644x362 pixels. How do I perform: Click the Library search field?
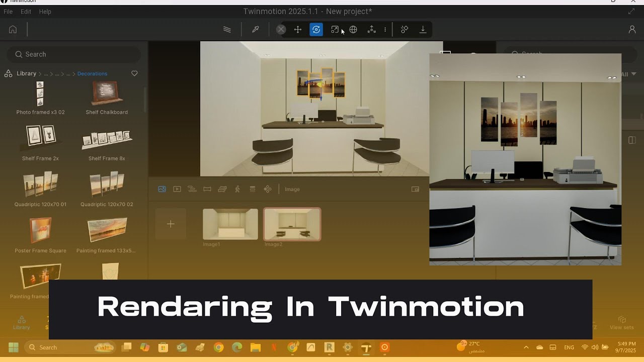point(73,54)
